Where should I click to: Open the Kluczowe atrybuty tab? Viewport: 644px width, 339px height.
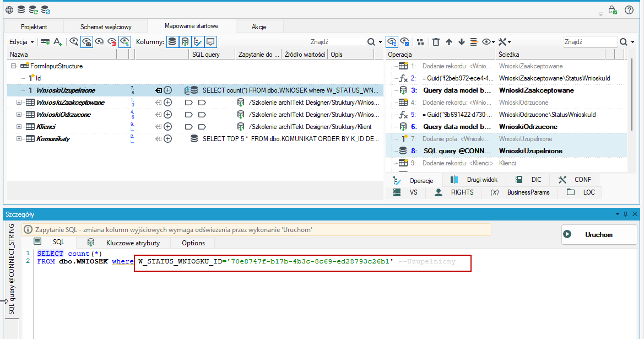pos(125,243)
